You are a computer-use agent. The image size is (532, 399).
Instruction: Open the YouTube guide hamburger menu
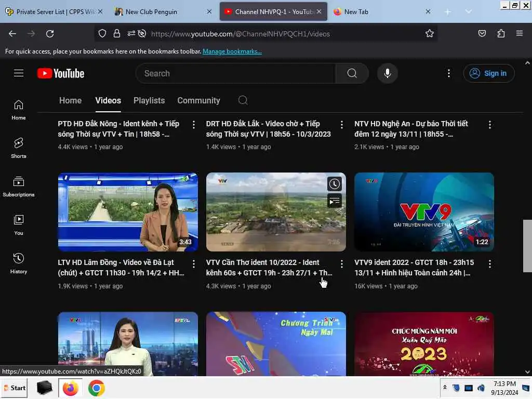[x=19, y=73]
